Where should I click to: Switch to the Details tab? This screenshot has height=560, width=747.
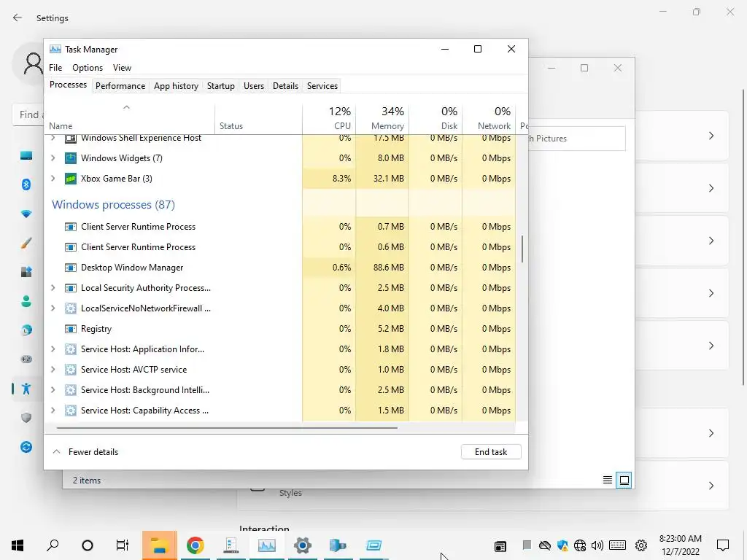pyautogui.click(x=285, y=86)
